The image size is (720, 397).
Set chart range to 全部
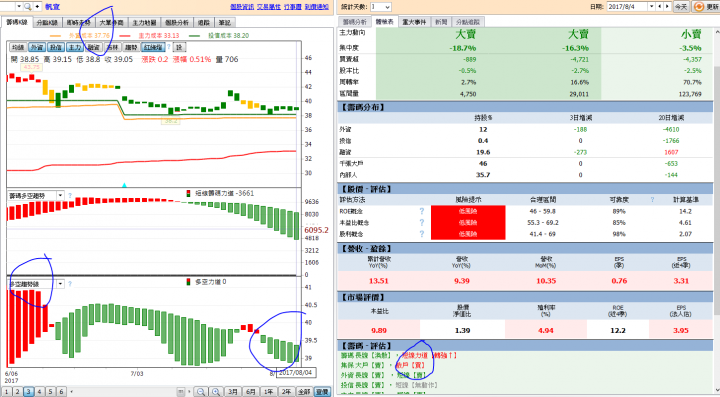(304, 391)
